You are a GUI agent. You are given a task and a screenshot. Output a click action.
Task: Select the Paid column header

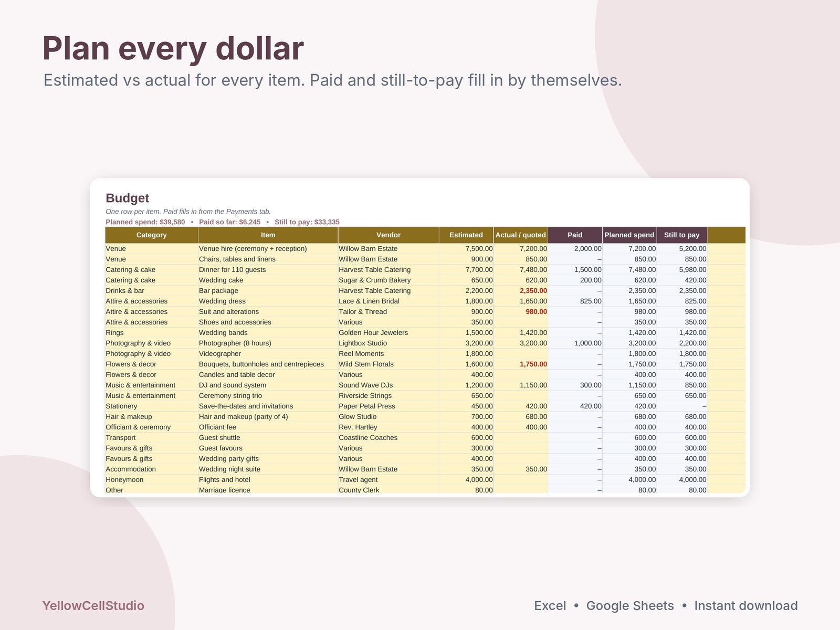[x=575, y=235]
